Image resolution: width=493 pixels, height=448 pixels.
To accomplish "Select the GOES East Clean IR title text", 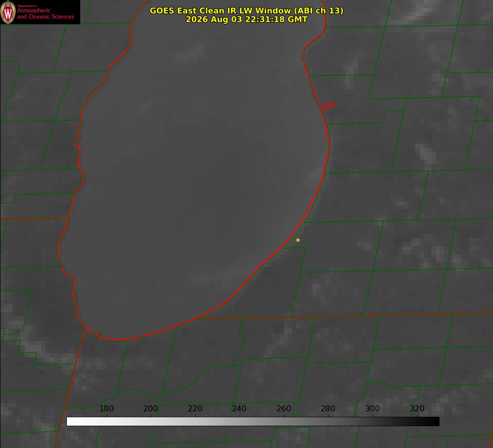I will 246,10.
